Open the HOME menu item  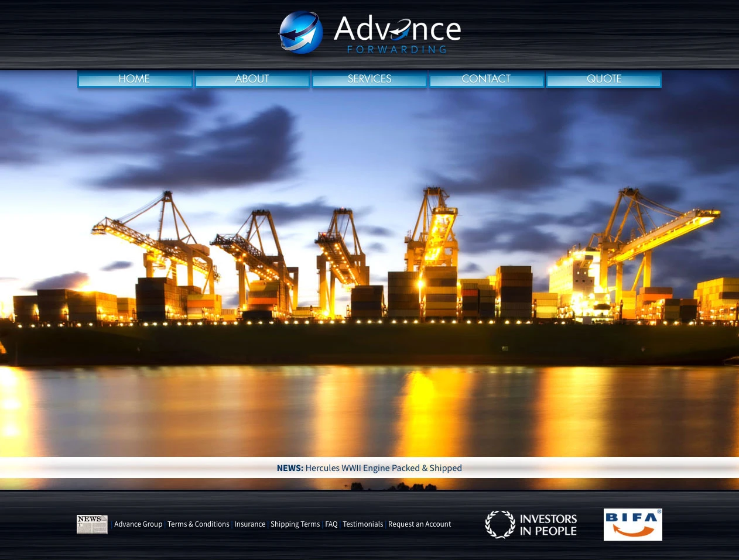(135, 79)
